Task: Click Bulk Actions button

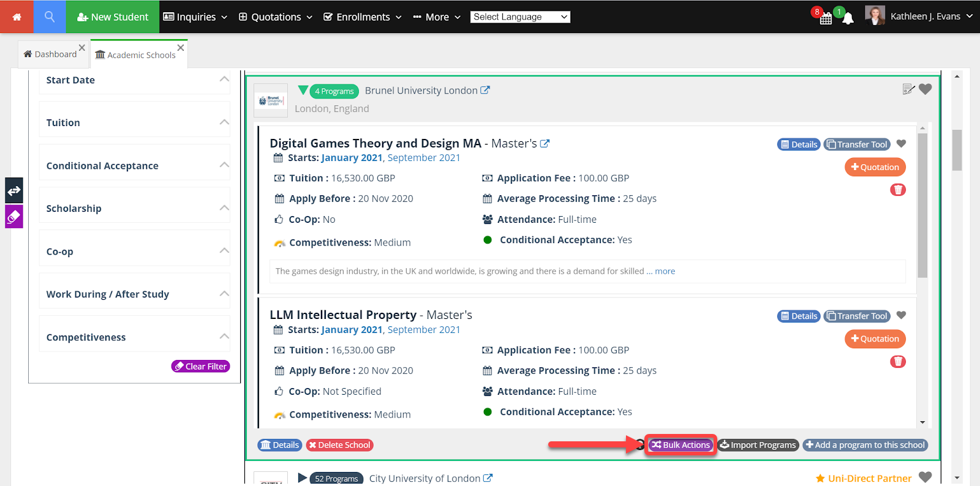Action: click(680, 445)
